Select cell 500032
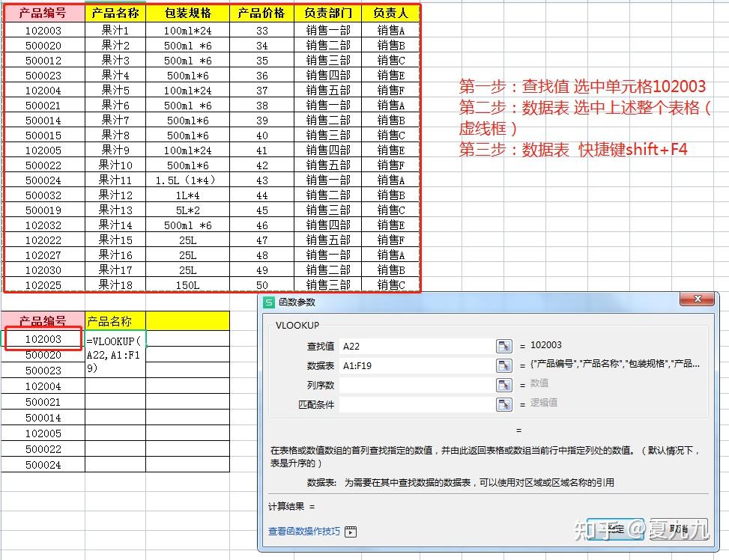Image resolution: width=729 pixels, height=560 pixels. [x=43, y=195]
